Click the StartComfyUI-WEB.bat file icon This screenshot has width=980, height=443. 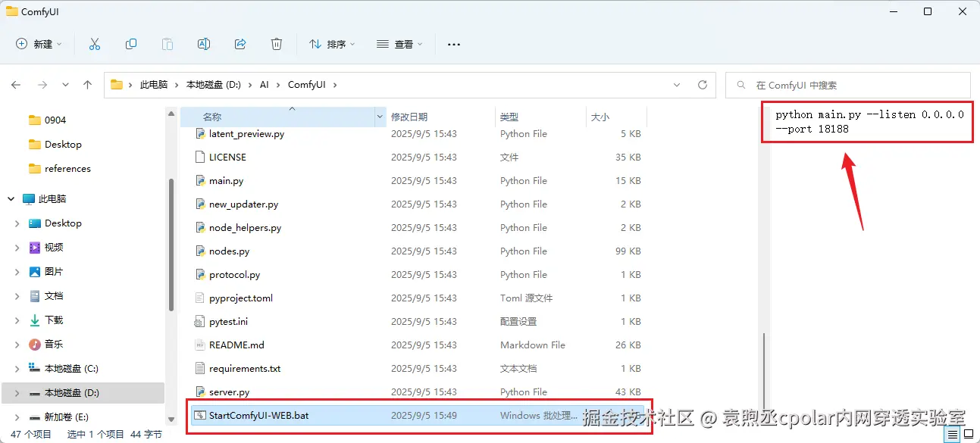(x=200, y=416)
